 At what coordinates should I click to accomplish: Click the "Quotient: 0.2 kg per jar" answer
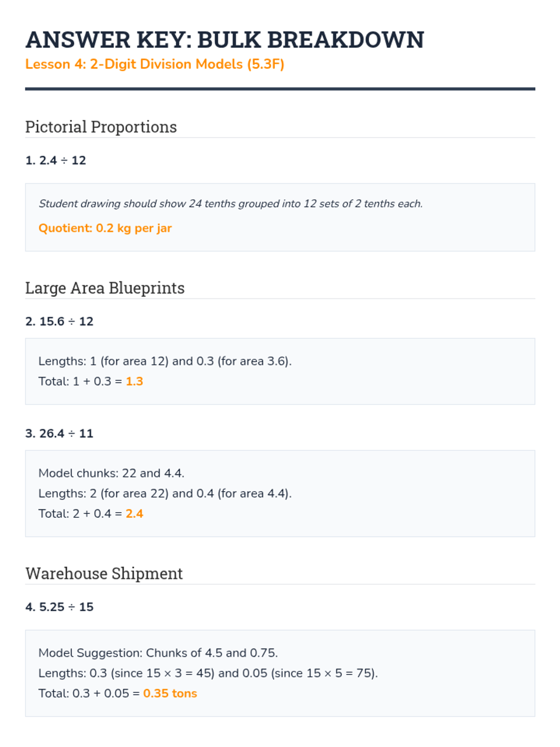pyautogui.click(x=105, y=228)
